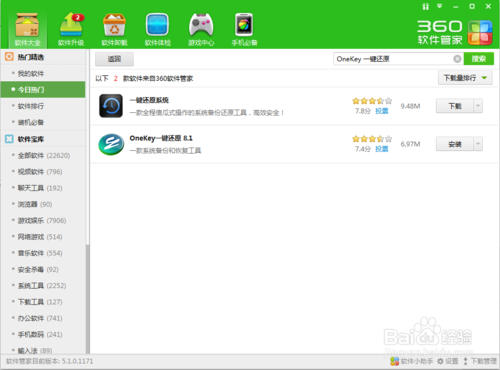Select 系统工具 (2252) category

pyautogui.click(x=43, y=286)
